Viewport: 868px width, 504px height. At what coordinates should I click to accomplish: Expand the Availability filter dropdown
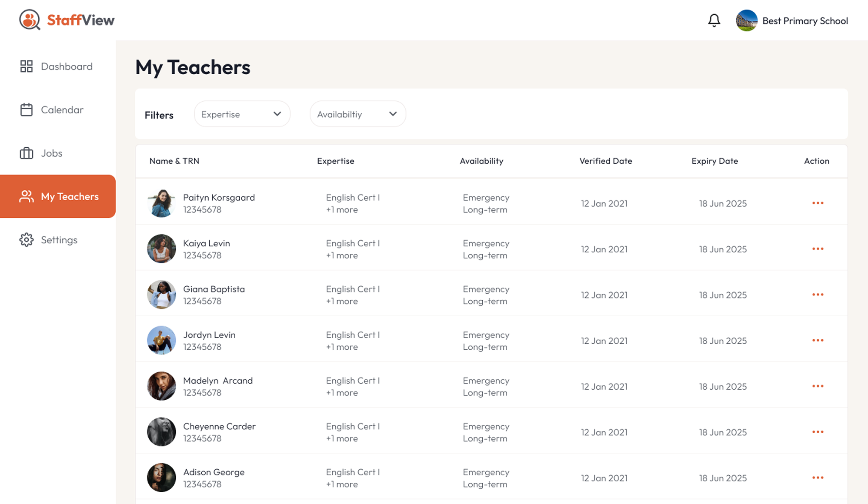tap(357, 114)
